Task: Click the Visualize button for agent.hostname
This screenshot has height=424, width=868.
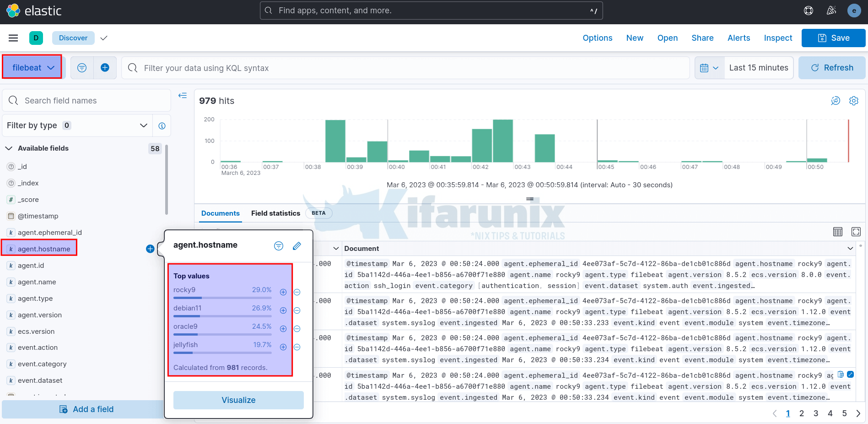Action: pyautogui.click(x=238, y=400)
